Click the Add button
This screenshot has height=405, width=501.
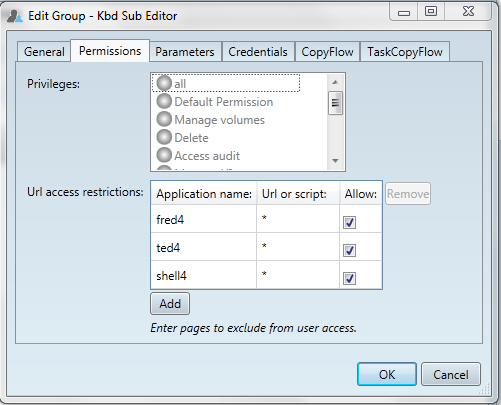click(170, 304)
